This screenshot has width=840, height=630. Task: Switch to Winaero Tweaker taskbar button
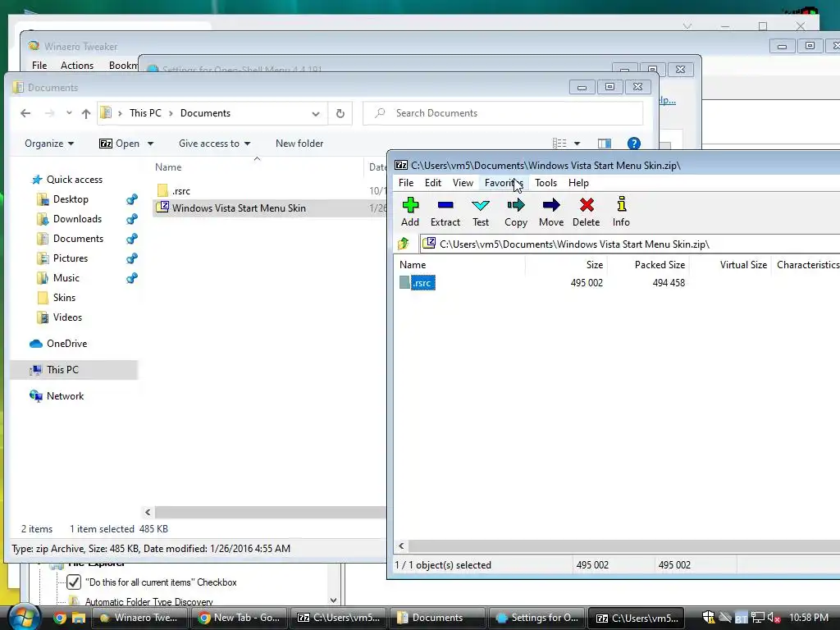(x=139, y=618)
